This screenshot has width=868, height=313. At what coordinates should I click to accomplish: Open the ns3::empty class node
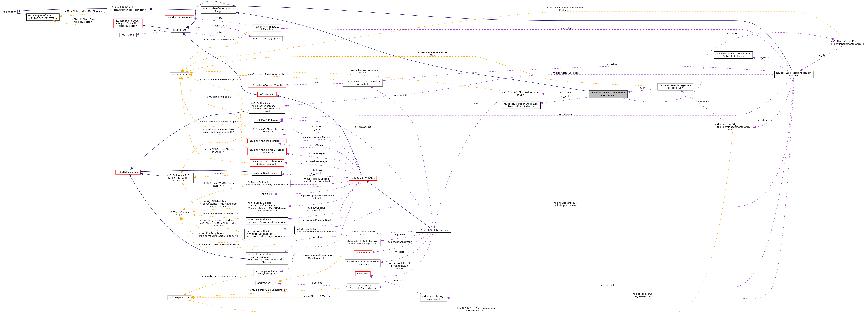click(x=9, y=12)
